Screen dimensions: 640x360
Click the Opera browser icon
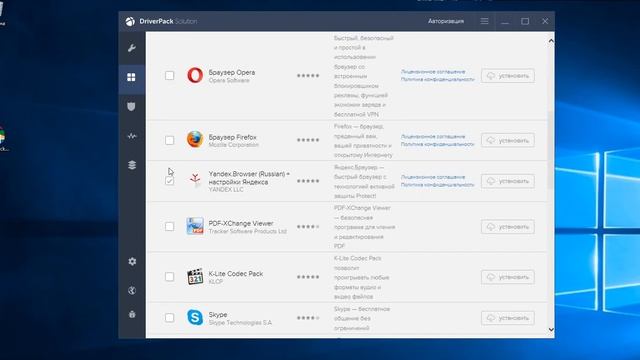pyautogui.click(x=195, y=75)
